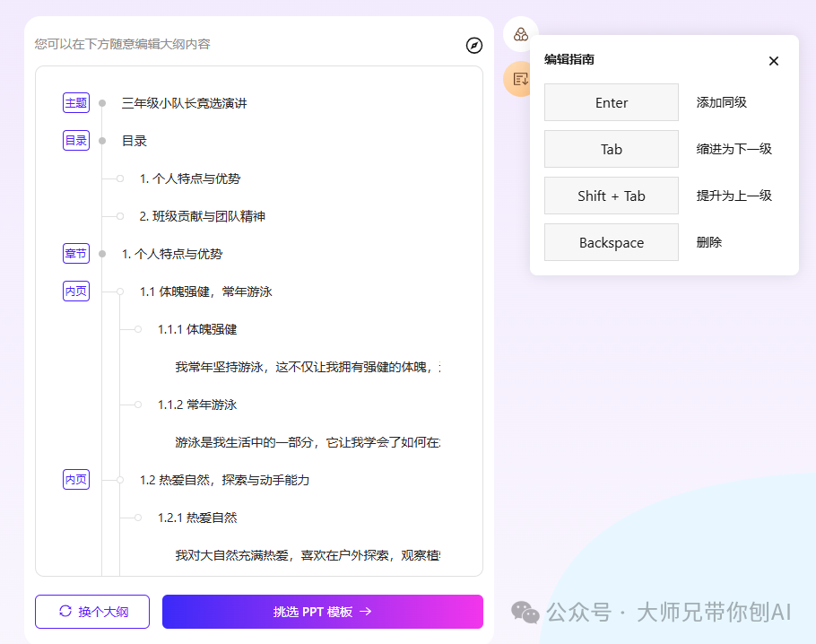Click the Enter key button

[612, 102]
